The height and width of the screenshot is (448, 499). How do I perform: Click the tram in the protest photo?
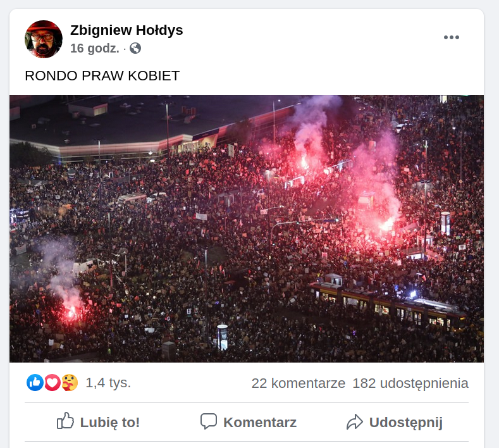pos(388,302)
